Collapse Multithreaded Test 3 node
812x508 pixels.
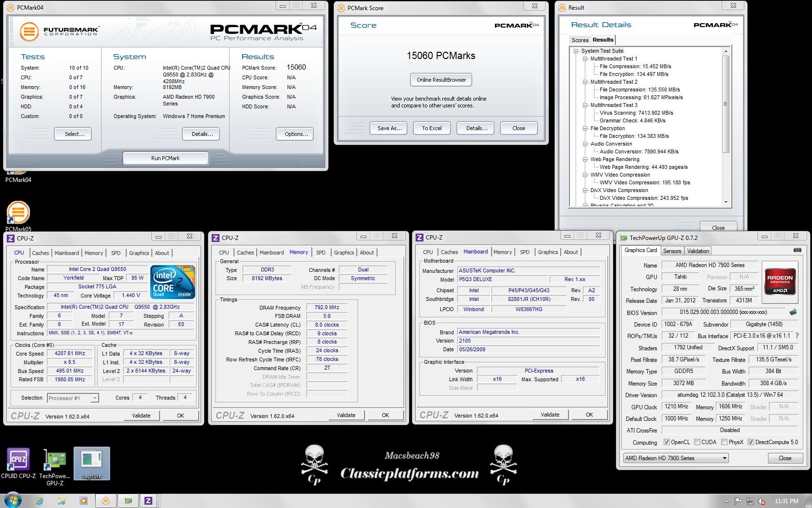(x=585, y=105)
